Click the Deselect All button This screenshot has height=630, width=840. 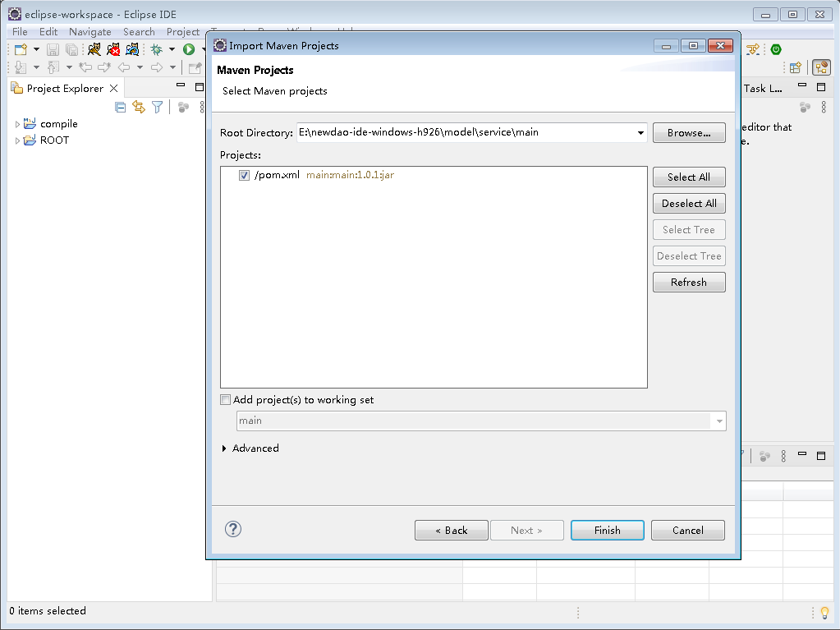point(689,203)
